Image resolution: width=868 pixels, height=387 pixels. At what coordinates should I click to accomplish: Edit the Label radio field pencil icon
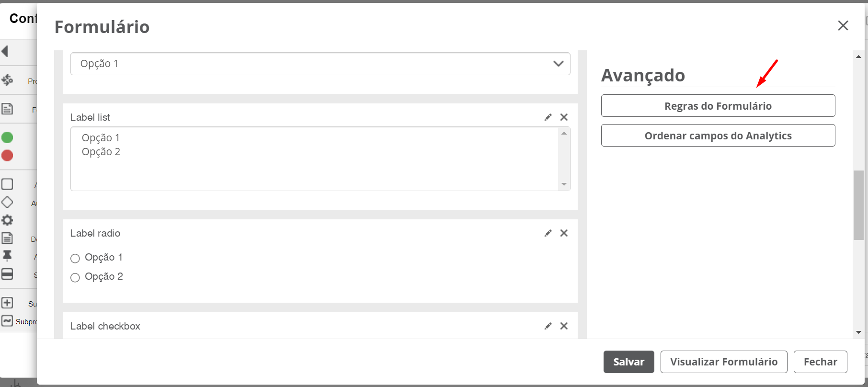548,233
